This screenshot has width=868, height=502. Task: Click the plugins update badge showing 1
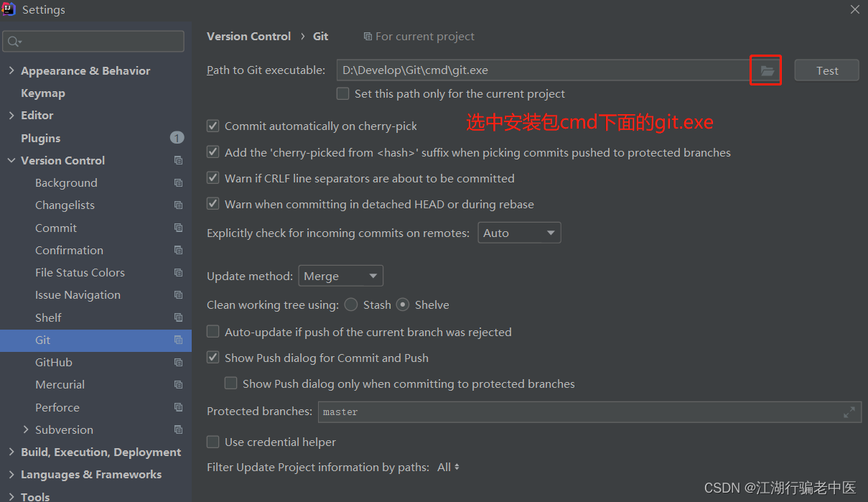click(x=177, y=138)
